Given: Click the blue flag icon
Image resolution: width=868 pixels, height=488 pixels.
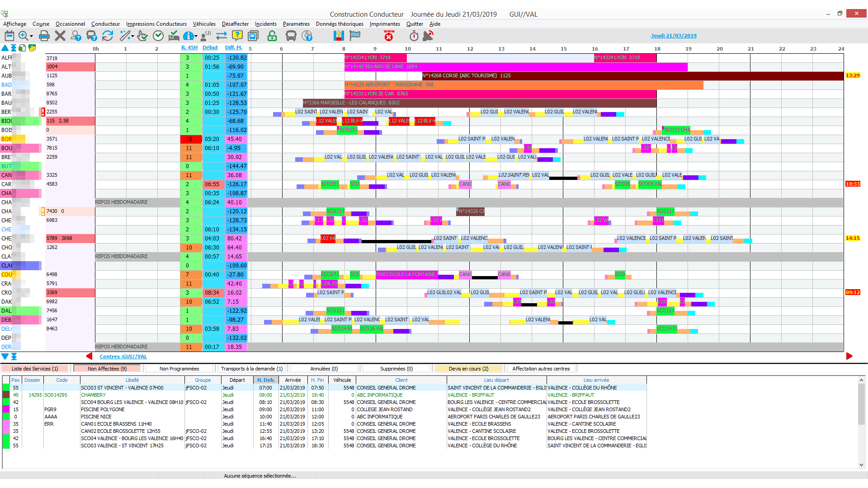Looking at the screenshot, I should 355,36.
